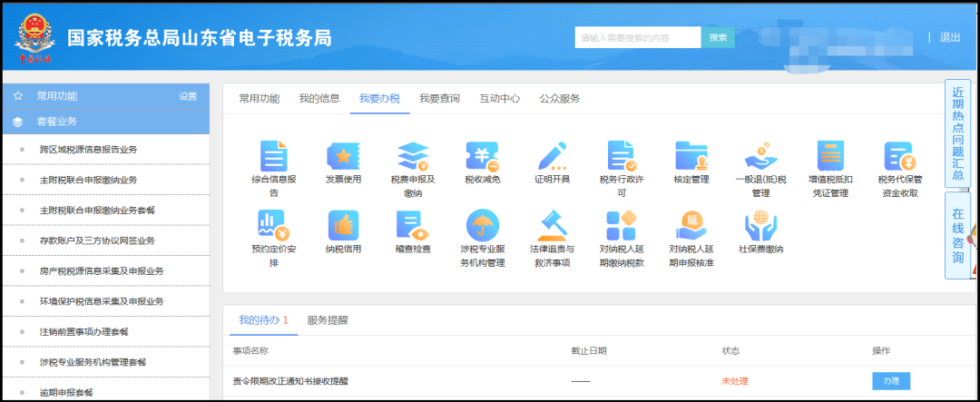Open the 证明开具 pencil icon

(x=552, y=156)
